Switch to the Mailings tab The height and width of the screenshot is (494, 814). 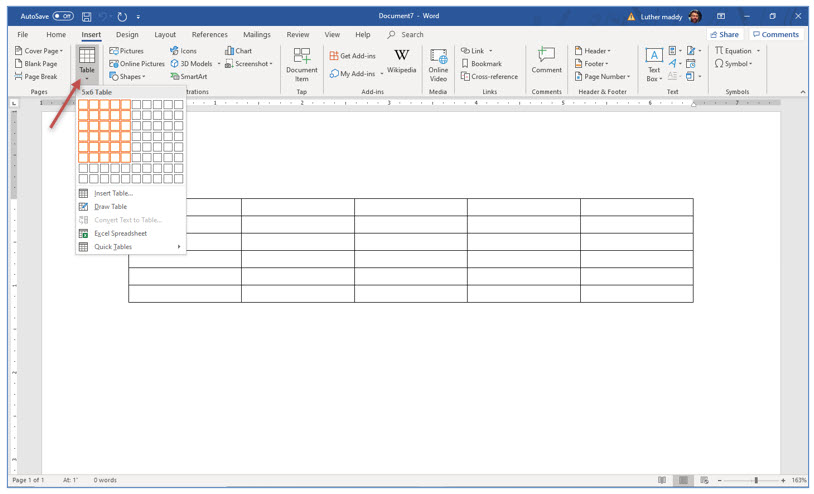(x=257, y=34)
